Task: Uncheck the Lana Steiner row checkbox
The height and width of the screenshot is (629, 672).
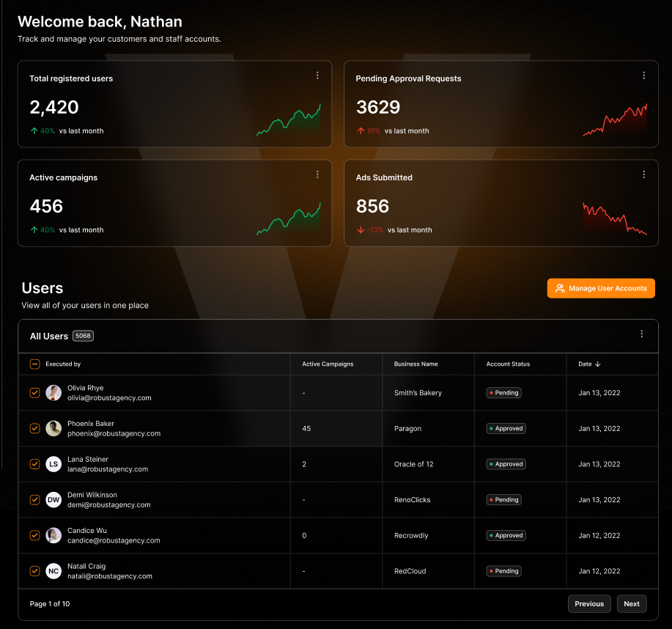Action: [x=34, y=464]
